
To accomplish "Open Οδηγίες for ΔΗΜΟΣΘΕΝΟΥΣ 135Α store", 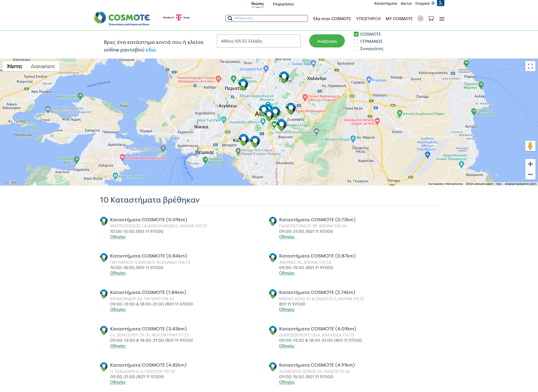I will point(287,346).
